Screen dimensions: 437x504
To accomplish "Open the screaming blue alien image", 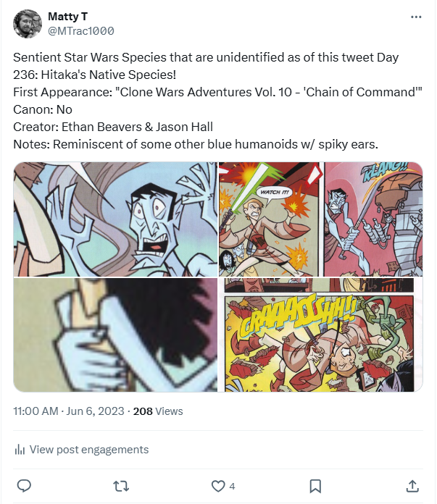I will [115, 219].
